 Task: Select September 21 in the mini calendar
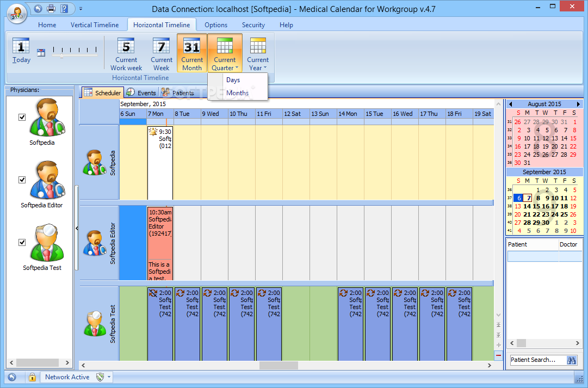click(527, 214)
